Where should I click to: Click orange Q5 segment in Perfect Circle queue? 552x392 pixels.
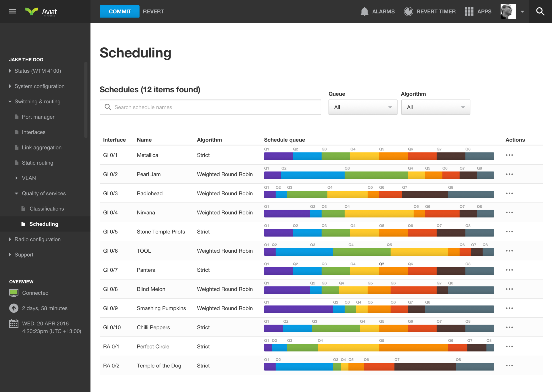pyautogui.click(x=413, y=348)
